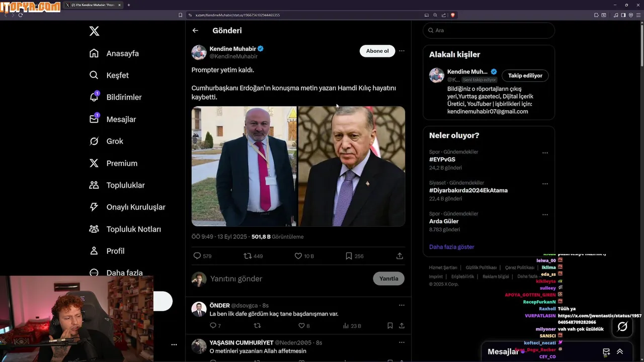The width and height of the screenshot is (644, 362).
Task: Open options for Arda Güler trend
Action: tap(545, 215)
